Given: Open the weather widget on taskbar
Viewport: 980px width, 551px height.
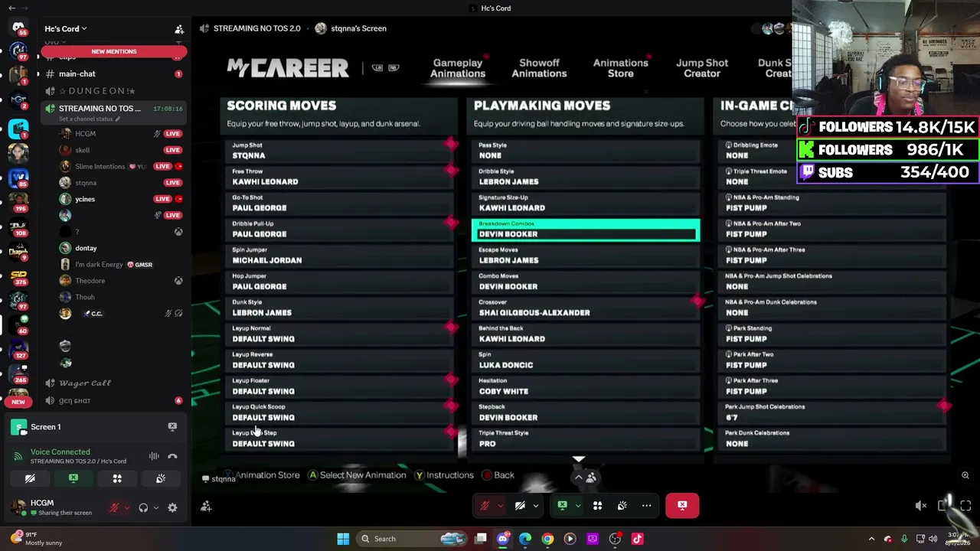Looking at the screenshot, I should [35, 539].
